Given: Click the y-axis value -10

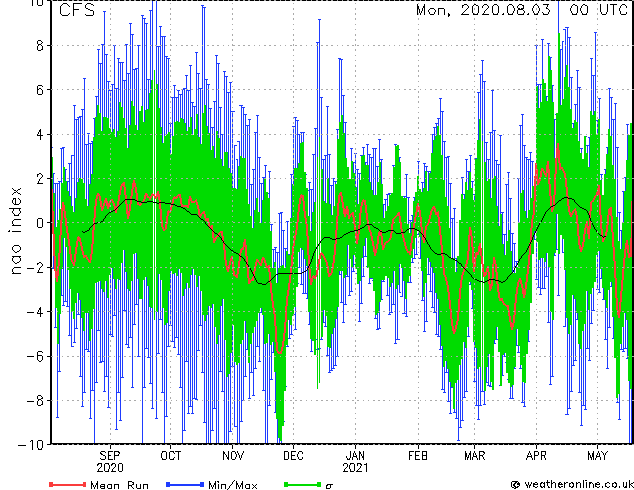Looking at the screenshot, I should tap(31, 445).
